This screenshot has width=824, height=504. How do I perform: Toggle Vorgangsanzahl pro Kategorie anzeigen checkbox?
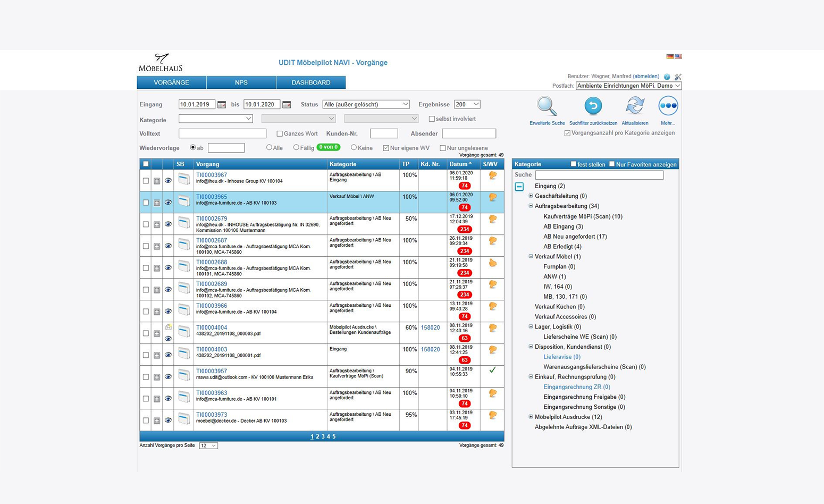point(567,133)
